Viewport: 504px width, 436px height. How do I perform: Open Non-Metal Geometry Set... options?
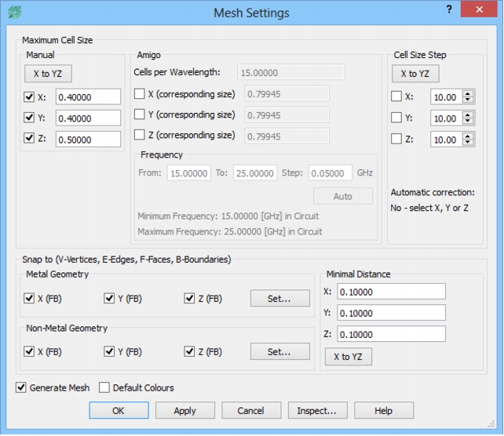coord(280,351)
